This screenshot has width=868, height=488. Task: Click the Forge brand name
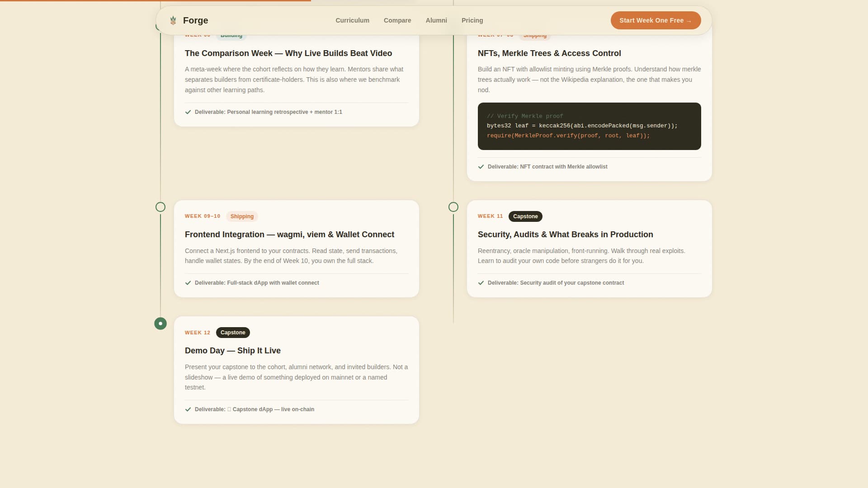click(195, 20)
